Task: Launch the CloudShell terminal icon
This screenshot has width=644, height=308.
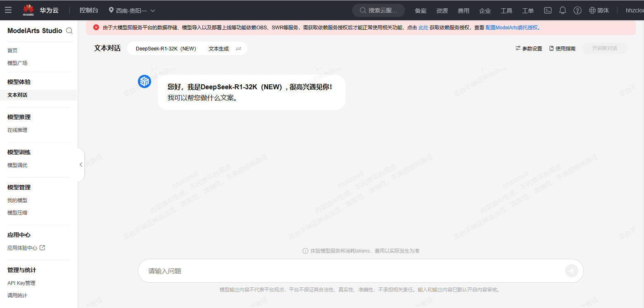Action: 548,10
